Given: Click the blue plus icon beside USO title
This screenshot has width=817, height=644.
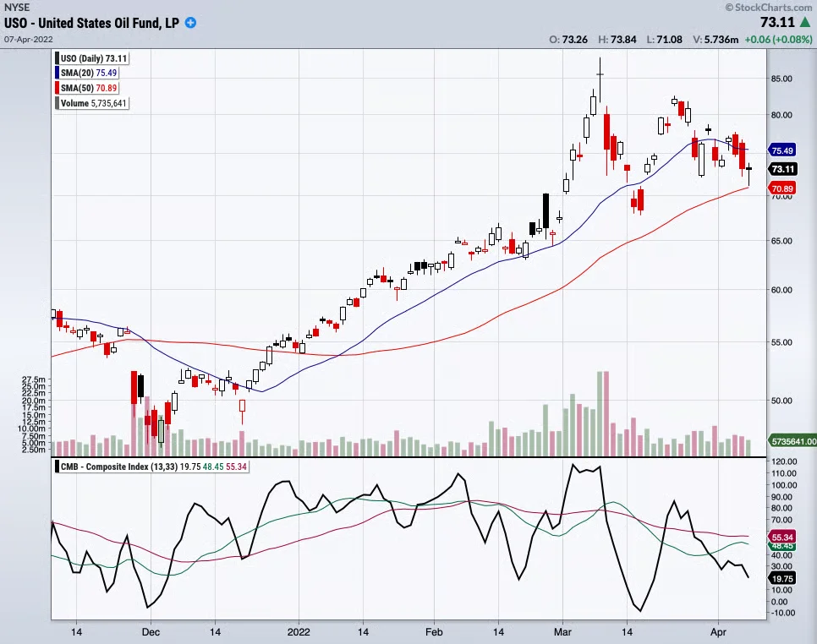Looking at the screenshot, I should click(190, 23).
